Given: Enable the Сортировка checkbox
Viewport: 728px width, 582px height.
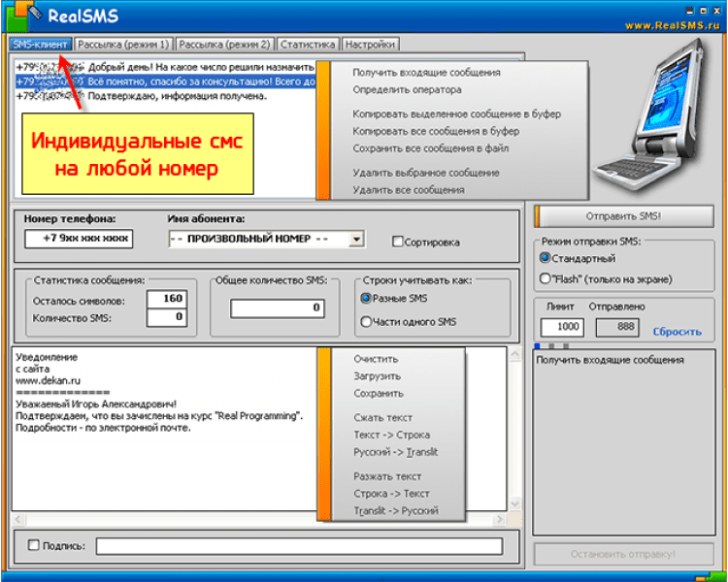Looking at the screenshot, I should (x=397, y=242).
